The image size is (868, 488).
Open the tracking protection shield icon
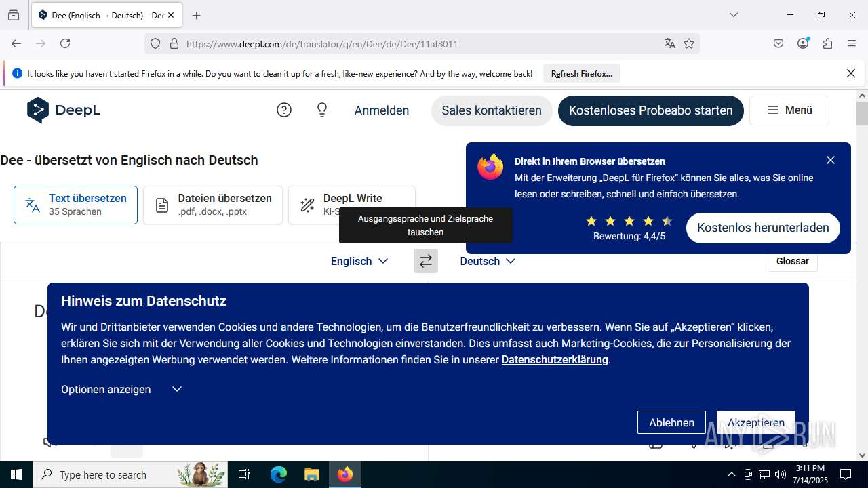(x=155, y=43)
